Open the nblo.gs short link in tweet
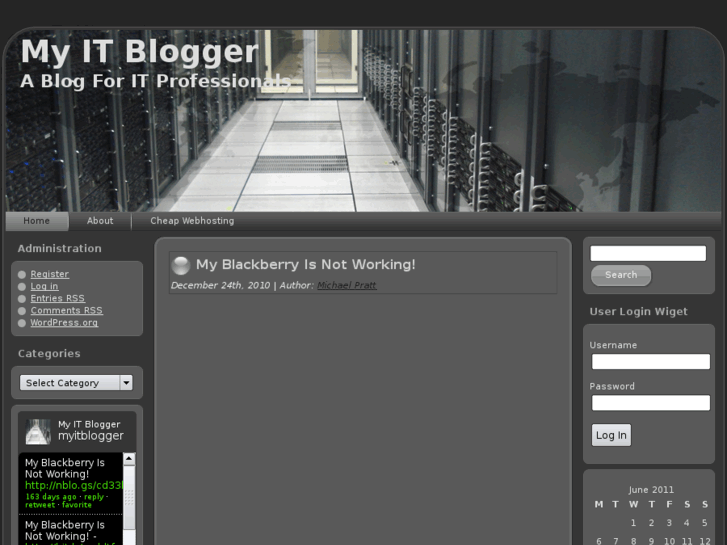727x545 pixels. (x=74, y=485)
